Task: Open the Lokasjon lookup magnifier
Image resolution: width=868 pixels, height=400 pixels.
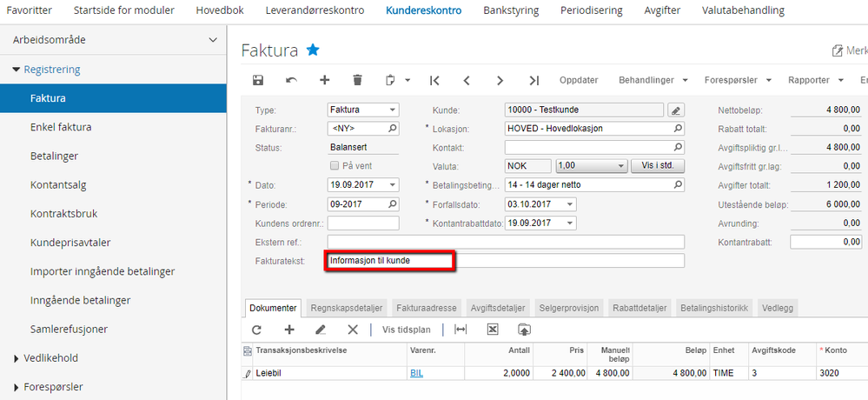Action: 678,129
